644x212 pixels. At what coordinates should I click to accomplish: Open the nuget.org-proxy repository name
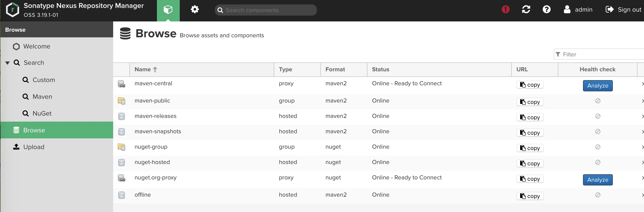pos(156,178)
